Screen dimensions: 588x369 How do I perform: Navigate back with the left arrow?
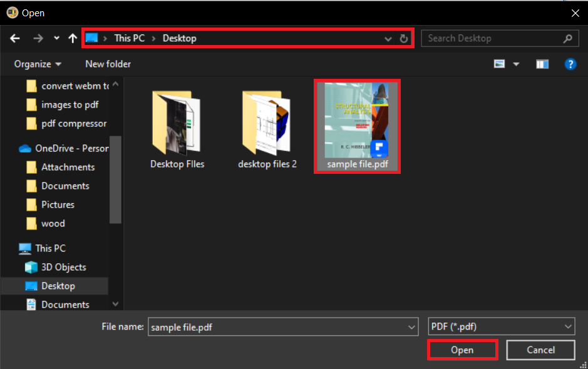click(14, 38)
